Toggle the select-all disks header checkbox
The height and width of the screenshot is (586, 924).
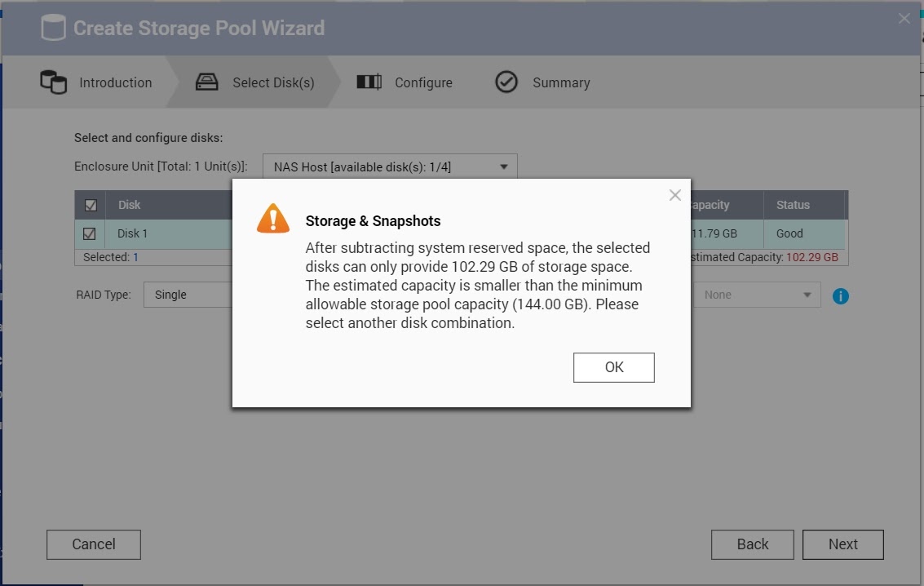click(91, 206)
